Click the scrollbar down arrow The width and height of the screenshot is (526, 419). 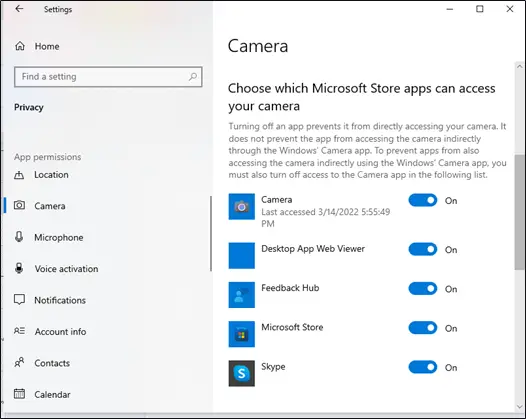(x=520, y=407)
